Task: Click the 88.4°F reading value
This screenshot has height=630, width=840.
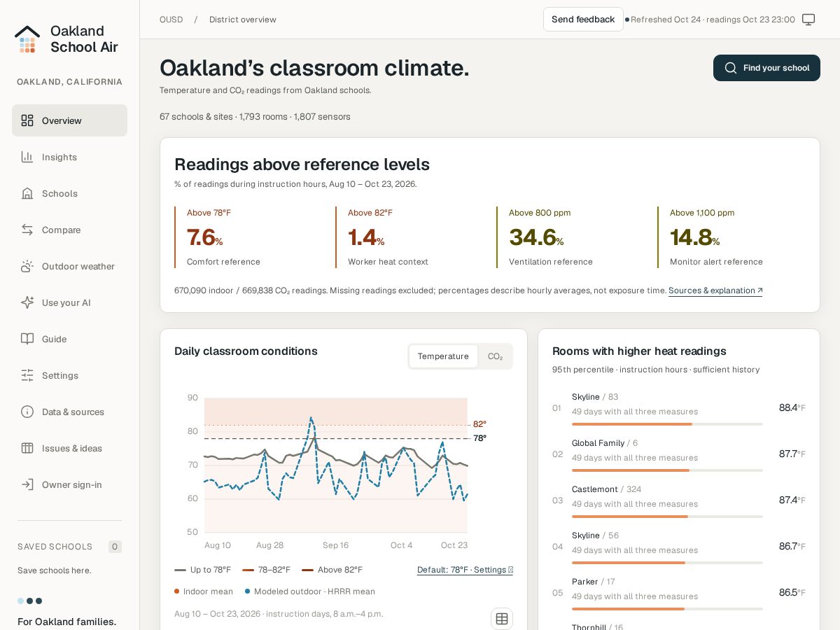Action: tap(792, 407)
